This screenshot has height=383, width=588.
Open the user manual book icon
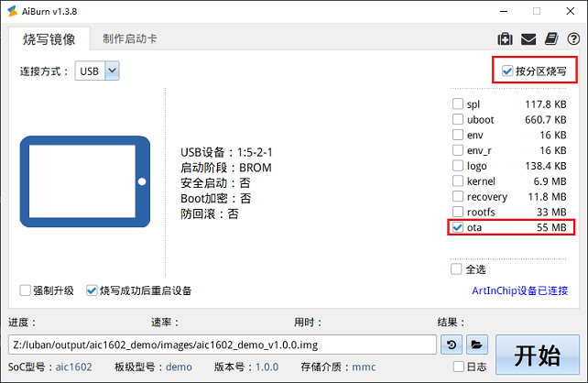point(550,39)
